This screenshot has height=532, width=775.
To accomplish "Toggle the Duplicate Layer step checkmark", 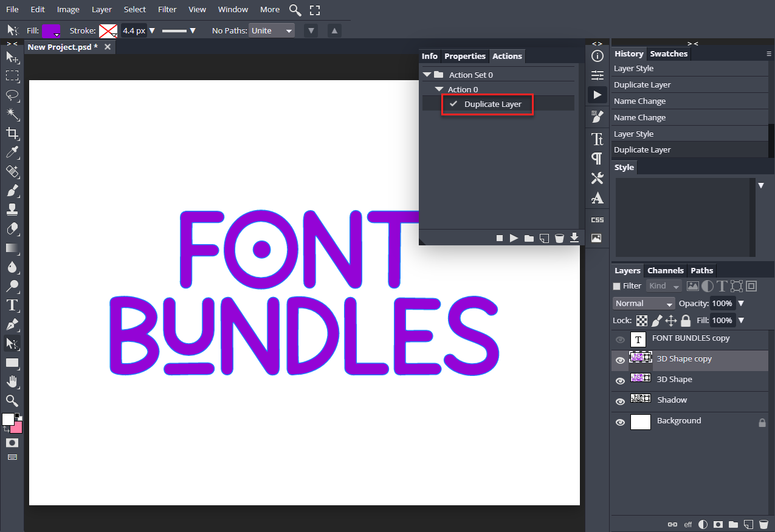I will 453,104.
